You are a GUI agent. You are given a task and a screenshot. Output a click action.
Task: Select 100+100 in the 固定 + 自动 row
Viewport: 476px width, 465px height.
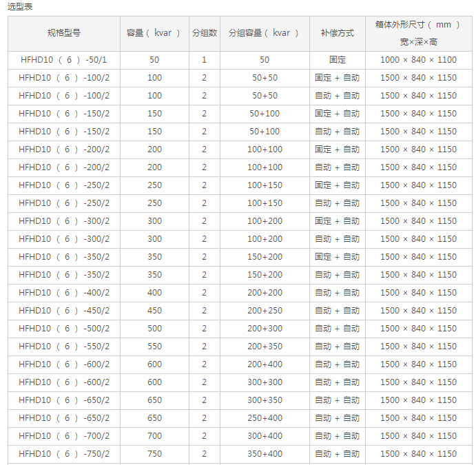pos(265,149)
